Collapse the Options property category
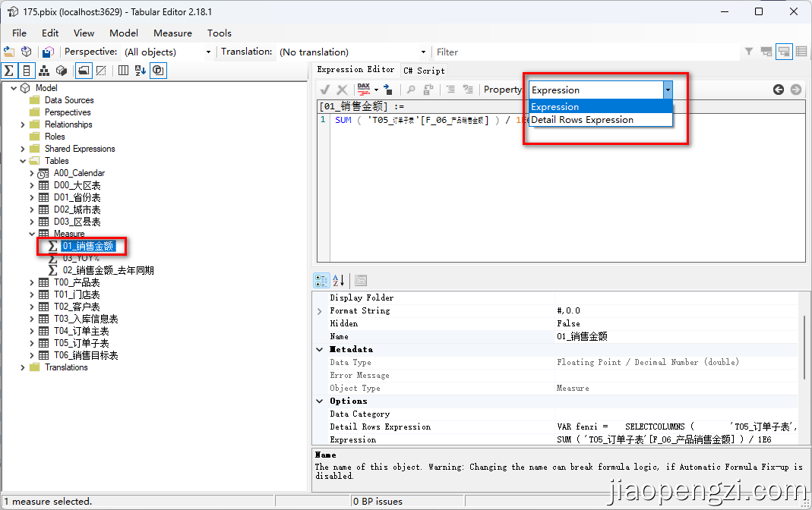This screenshot has height=510, width=812. pos(320,401)
